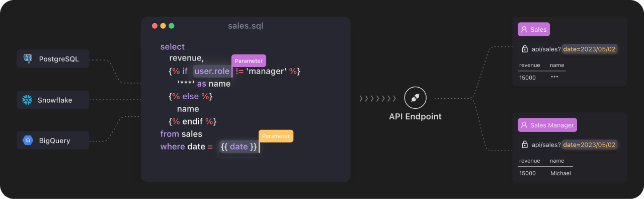Select the {{ date }} highlighted parameter
Viewport: 644px width, 199px height.
click(239, 147)
